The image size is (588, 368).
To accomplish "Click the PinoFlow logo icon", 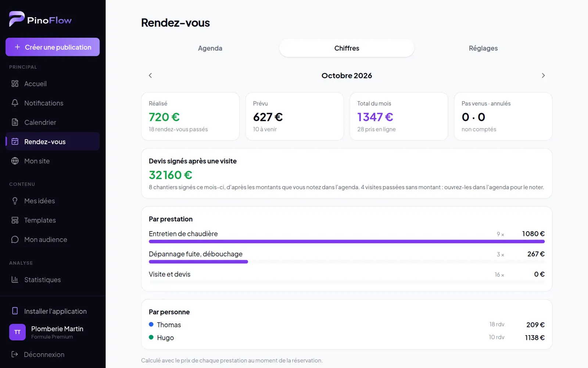I will 17,19.
